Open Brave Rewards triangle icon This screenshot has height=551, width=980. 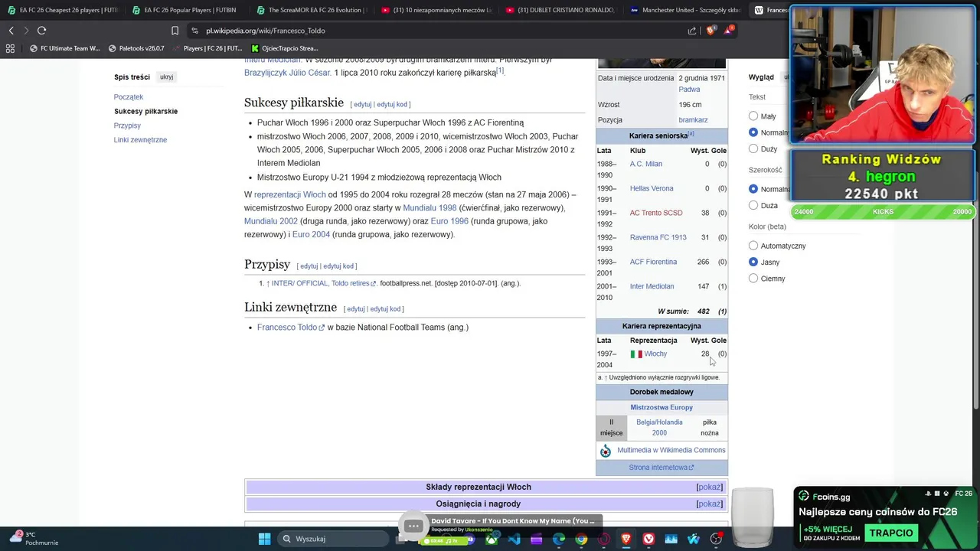(x=728, y=31)
